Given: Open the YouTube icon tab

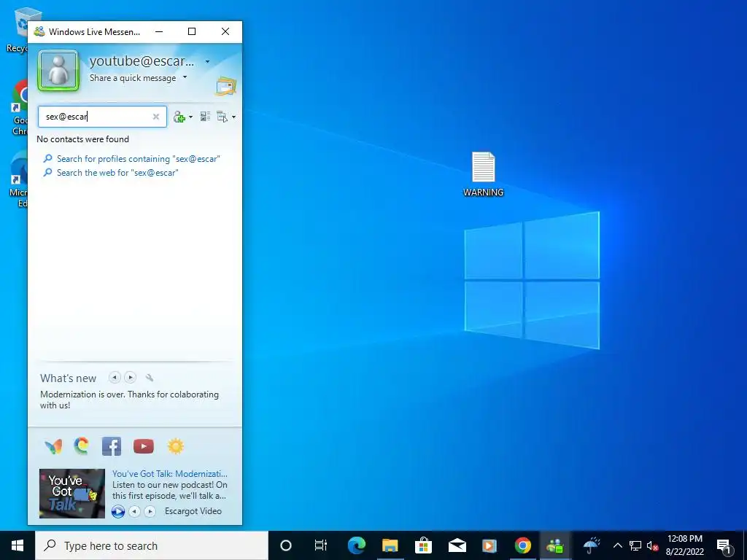Looking at the screenshot, I should [144, 446].
